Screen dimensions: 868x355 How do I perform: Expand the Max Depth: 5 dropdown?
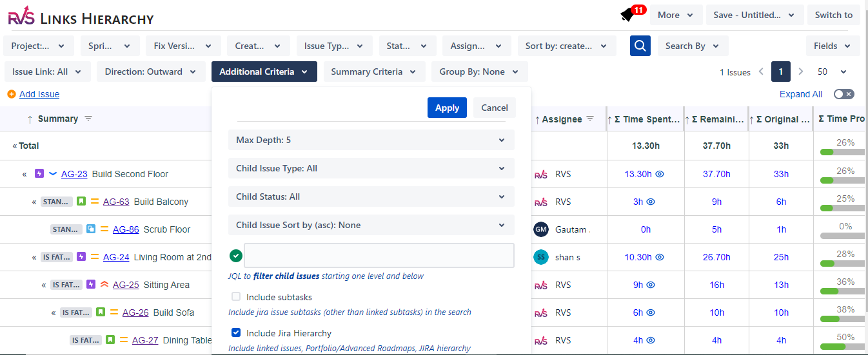371,140
